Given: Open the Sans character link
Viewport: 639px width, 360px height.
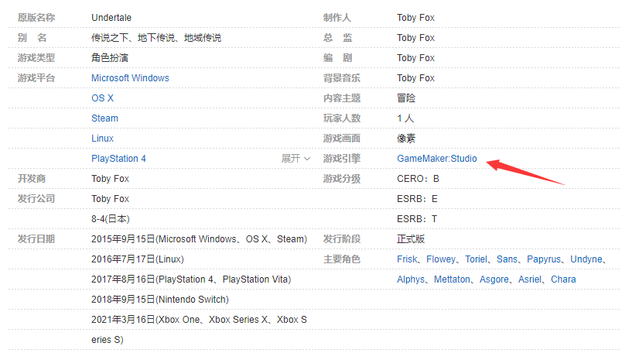Looking at the screenshot, I should point(507,259).
